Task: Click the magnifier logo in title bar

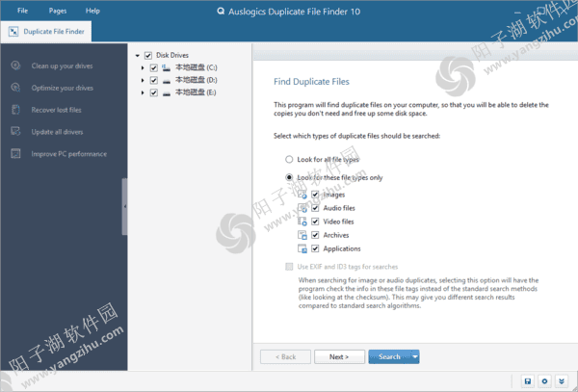Action: (221, 11)
